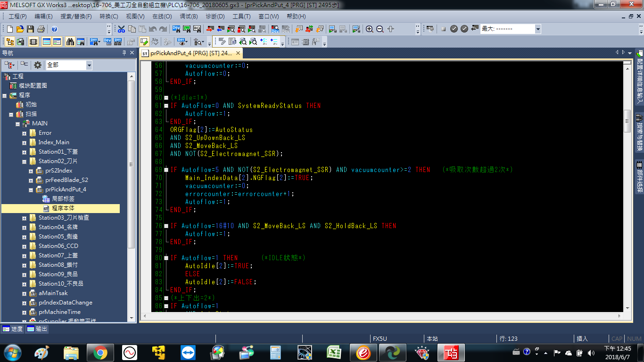Open the 转换(C) menu
644x362 pixels.
(x=108, y=16)
